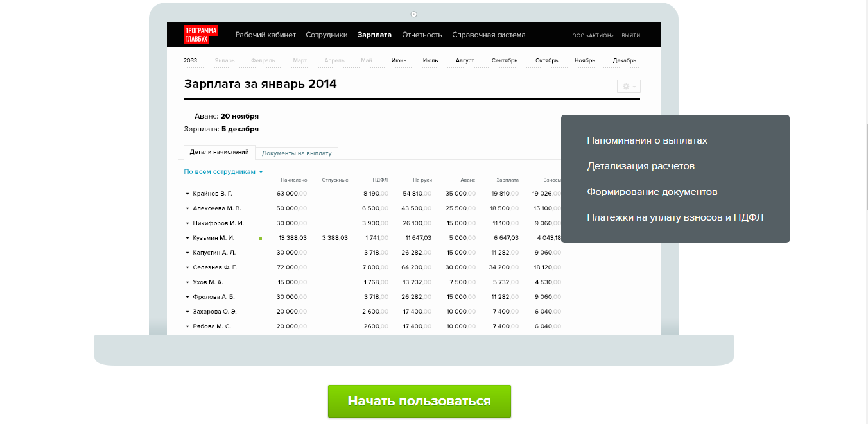Open the По всем сотрудникам filter dropdown

click(223, 172)
